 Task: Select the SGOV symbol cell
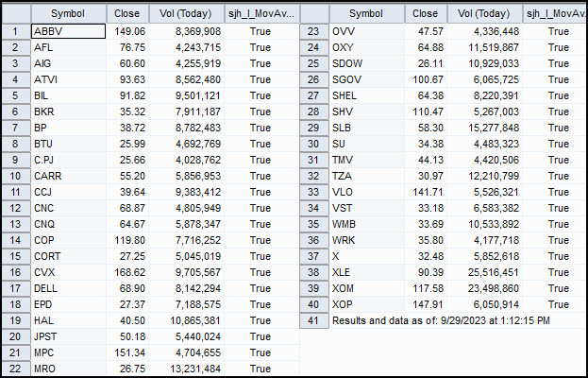tap(367, 80)
